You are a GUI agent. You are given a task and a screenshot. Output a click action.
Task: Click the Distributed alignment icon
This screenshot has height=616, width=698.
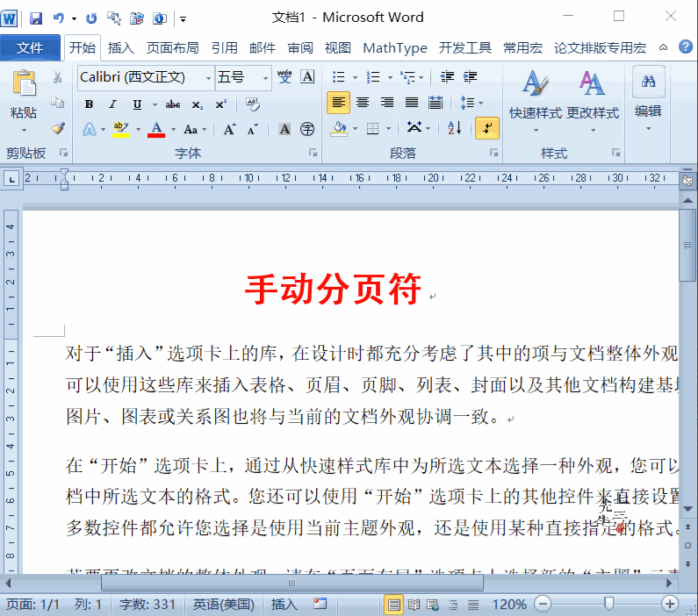point(435,103)
